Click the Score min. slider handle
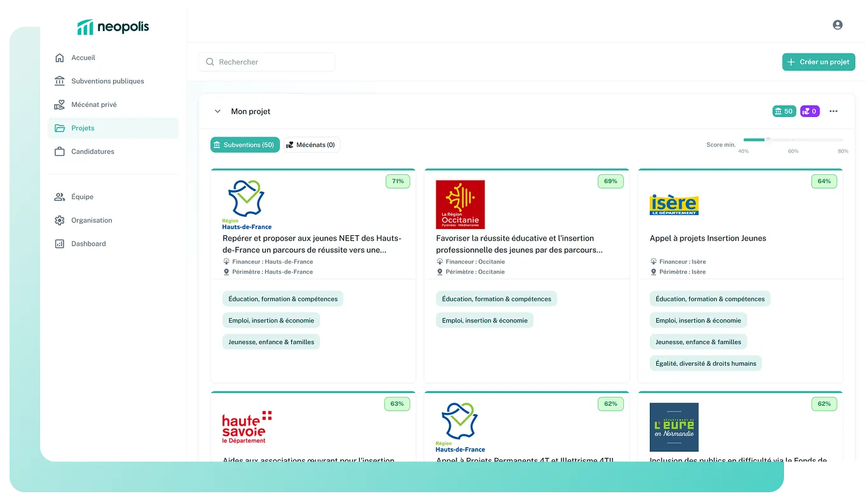 [x=768, y=140]
